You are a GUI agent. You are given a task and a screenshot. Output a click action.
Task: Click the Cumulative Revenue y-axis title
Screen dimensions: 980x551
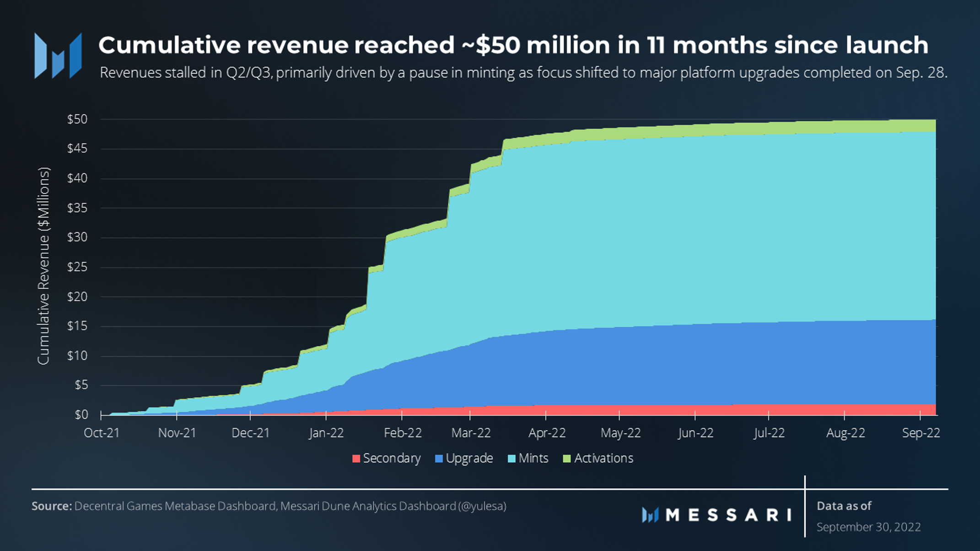pyautogui.click(x=43, y=266)
